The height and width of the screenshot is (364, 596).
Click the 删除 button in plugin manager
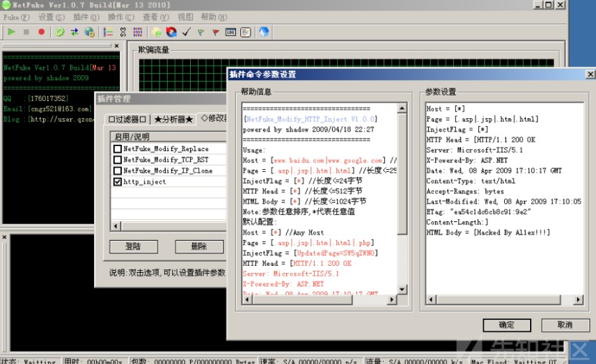[x=199, y=246]
